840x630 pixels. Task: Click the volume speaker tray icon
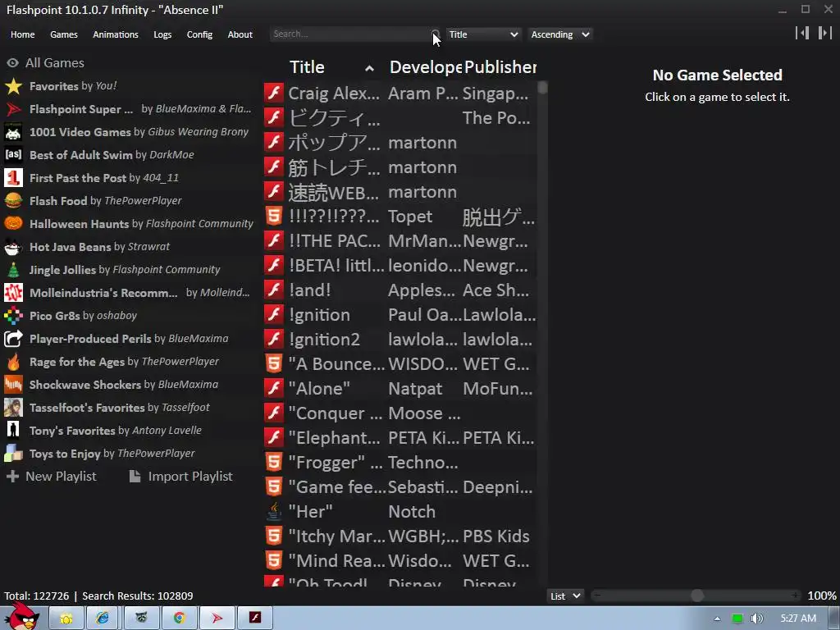pyautogui.click(x=757, y=619)
